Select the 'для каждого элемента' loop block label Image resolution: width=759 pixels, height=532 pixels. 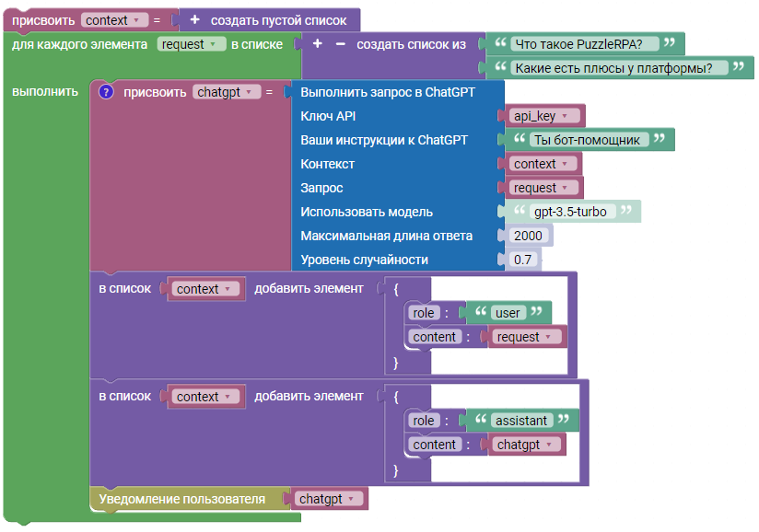80,44
